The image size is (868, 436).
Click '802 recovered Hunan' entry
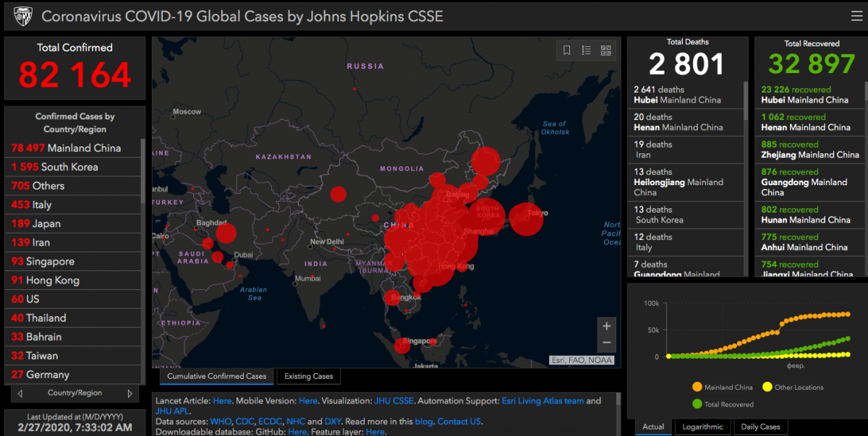tap(809, 215)
